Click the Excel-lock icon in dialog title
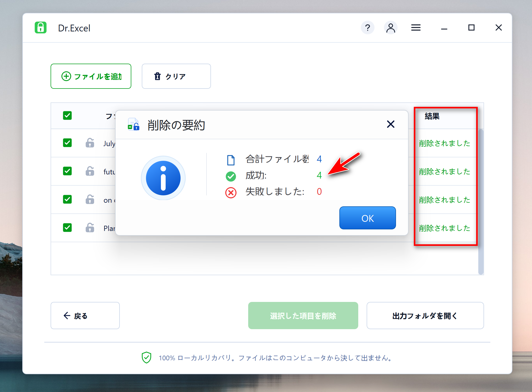 (133, 124)
